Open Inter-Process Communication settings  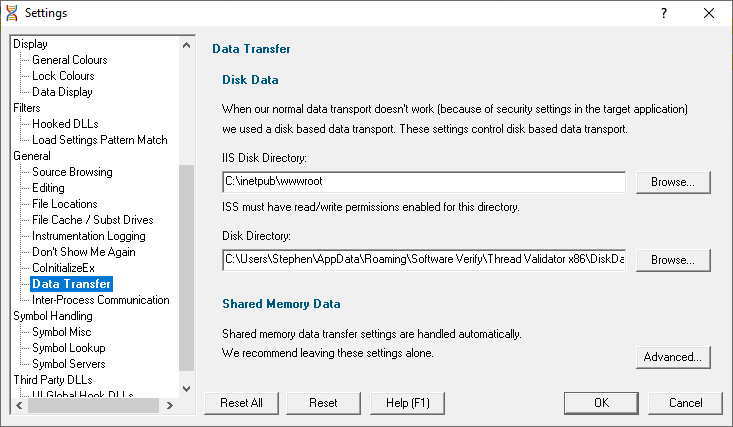click(x=101, y=300)
